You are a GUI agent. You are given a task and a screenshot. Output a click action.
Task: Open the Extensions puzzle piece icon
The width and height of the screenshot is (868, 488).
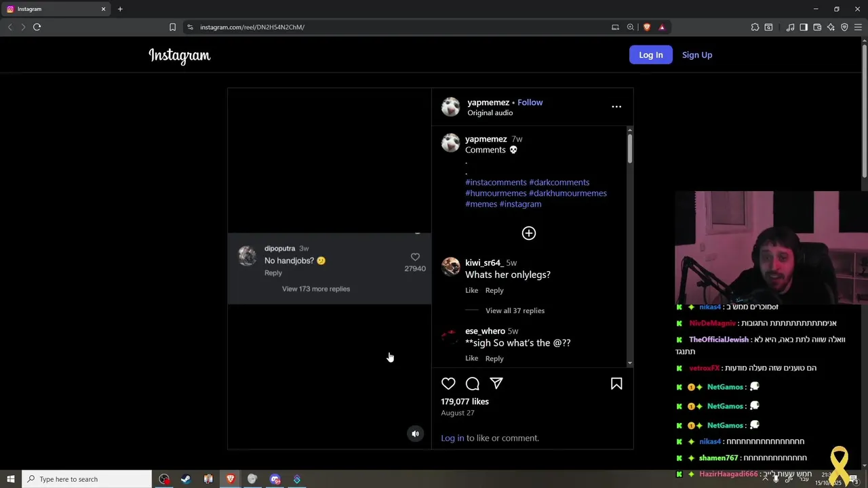(x=755, y=27)
